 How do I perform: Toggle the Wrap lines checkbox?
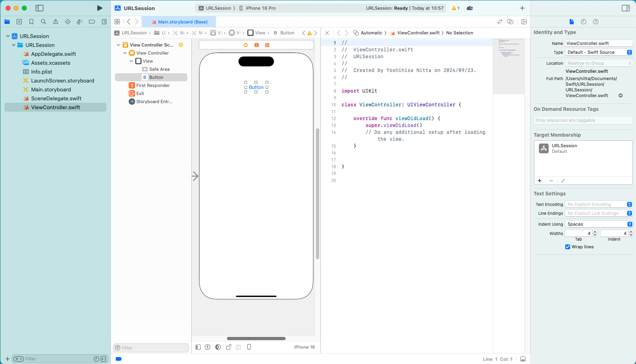tap(568, 247)
